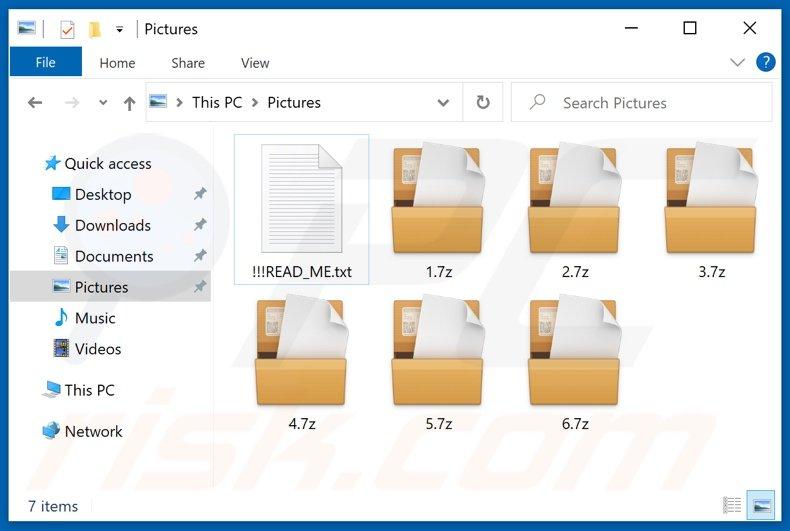Click the !!!READ_ME.txt file name
Screen dimensions: 790x531
click(x=302, y=272)
